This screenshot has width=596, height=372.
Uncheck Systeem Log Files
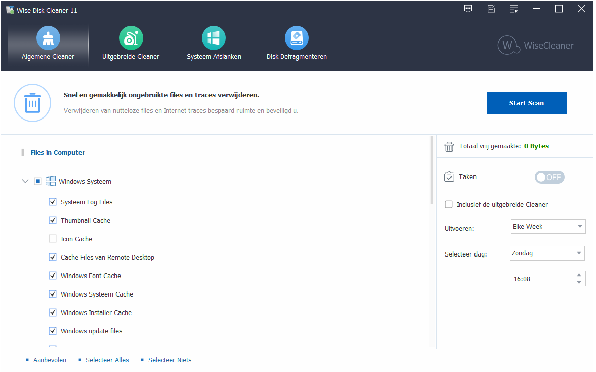point(53,202)
